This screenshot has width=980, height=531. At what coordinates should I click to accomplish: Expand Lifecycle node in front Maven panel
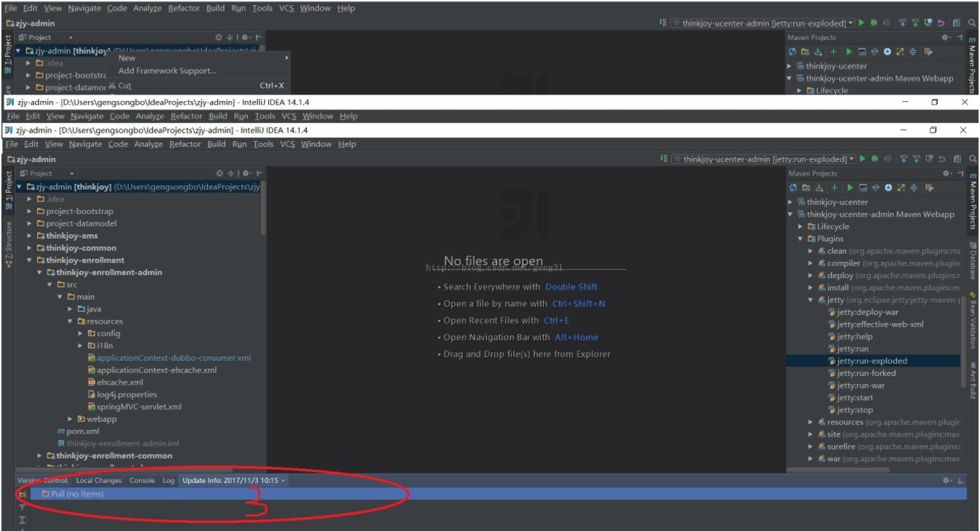800,226
